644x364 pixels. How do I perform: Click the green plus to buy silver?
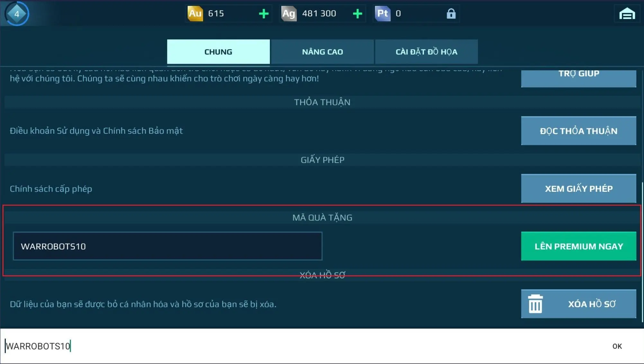pyautogui.click(x=357, y=13)
